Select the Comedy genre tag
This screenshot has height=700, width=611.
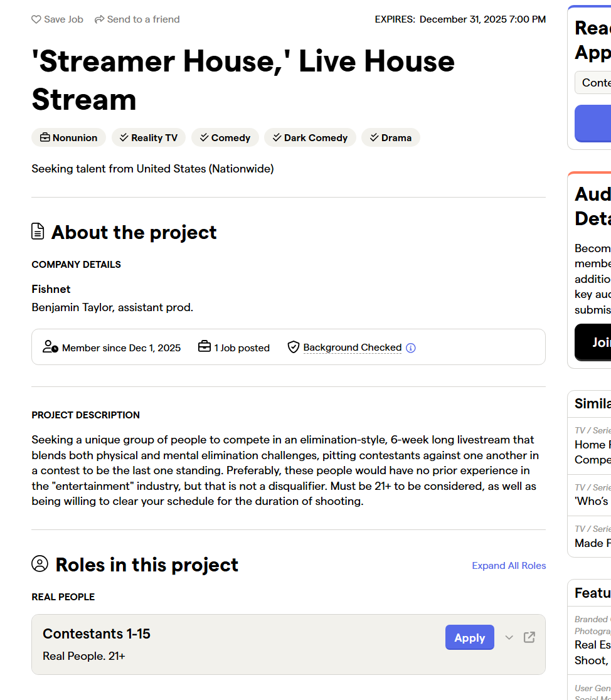(225, 137)
